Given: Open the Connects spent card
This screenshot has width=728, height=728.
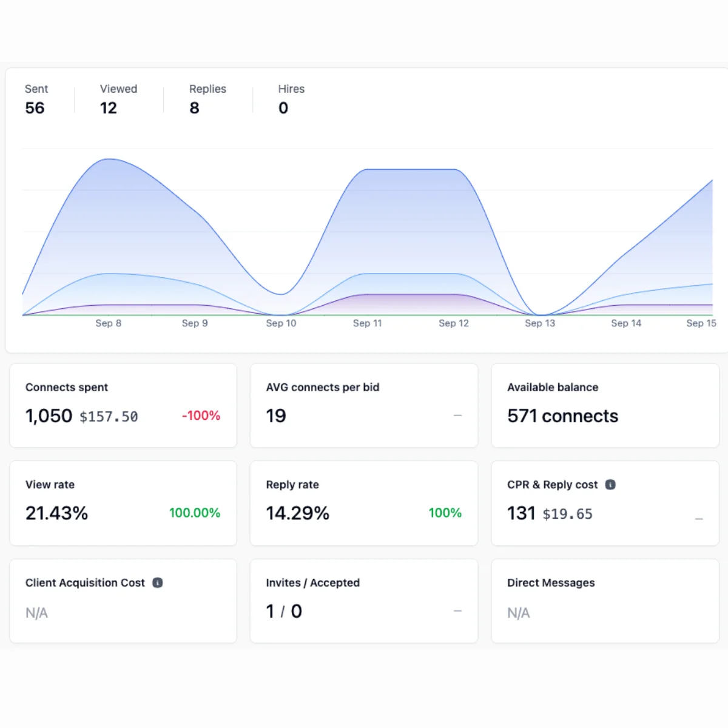Looking at the screenshot, I should click(x=123, y=405).
